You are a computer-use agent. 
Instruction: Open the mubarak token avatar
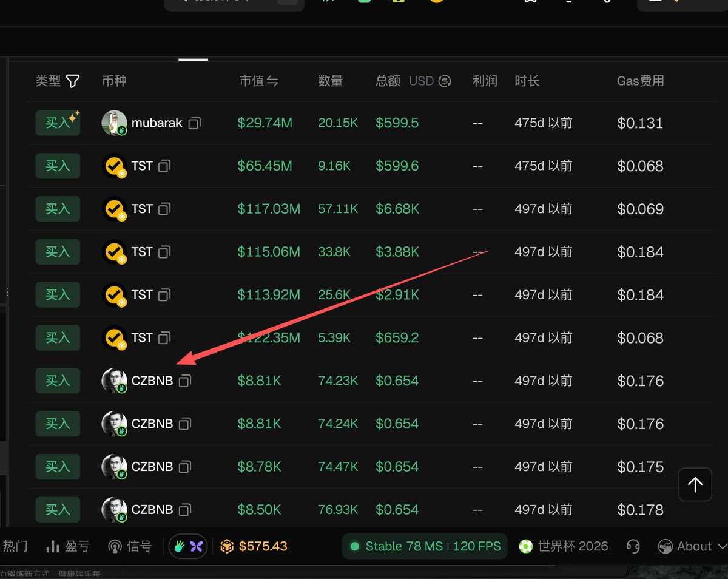pos(114,123)
